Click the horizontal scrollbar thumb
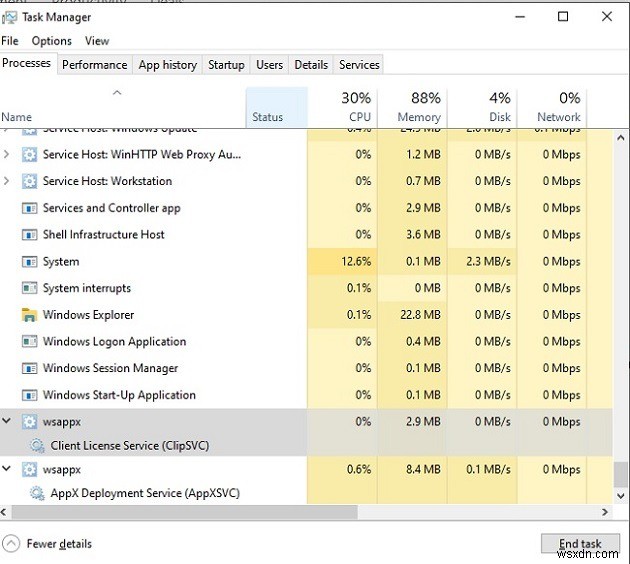The image size is (630, 564). click(x=184, y=512)
